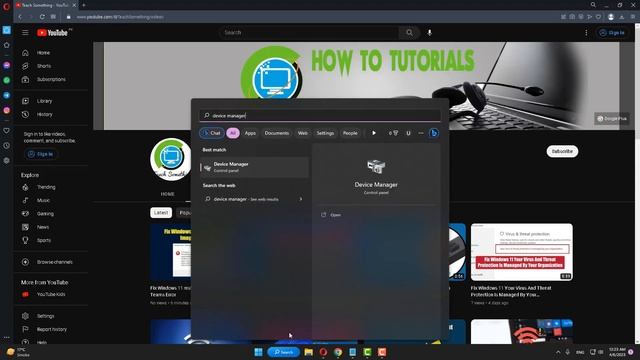Expand web results for device manager
640x360 pixels.
[301, 199]
